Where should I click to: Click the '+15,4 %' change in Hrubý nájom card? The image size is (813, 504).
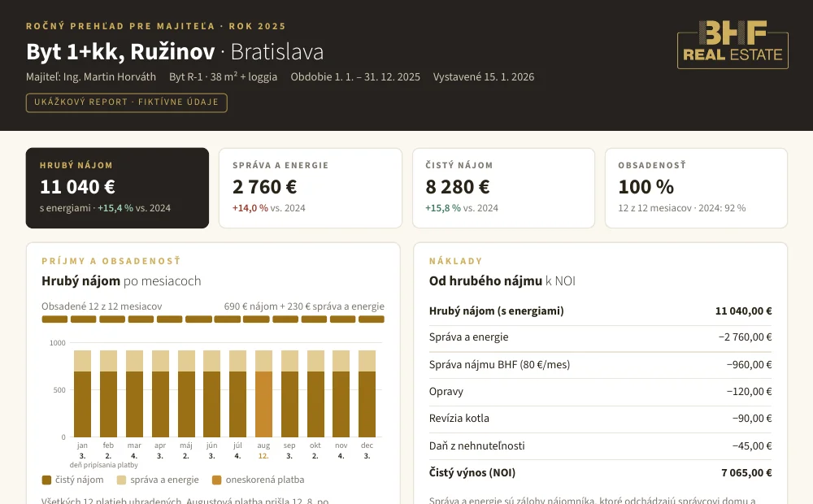pos(115,208)
